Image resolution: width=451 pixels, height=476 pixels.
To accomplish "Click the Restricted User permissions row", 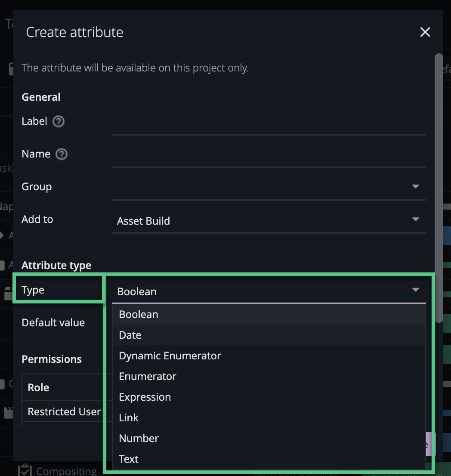I will pos(63,411).
